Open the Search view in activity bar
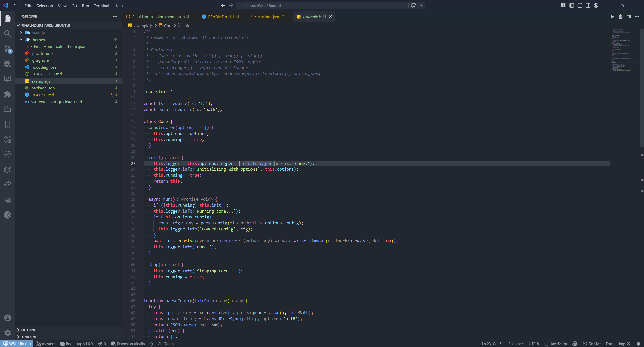This screenshot has height=347, width=644. [x=8, y=33]
